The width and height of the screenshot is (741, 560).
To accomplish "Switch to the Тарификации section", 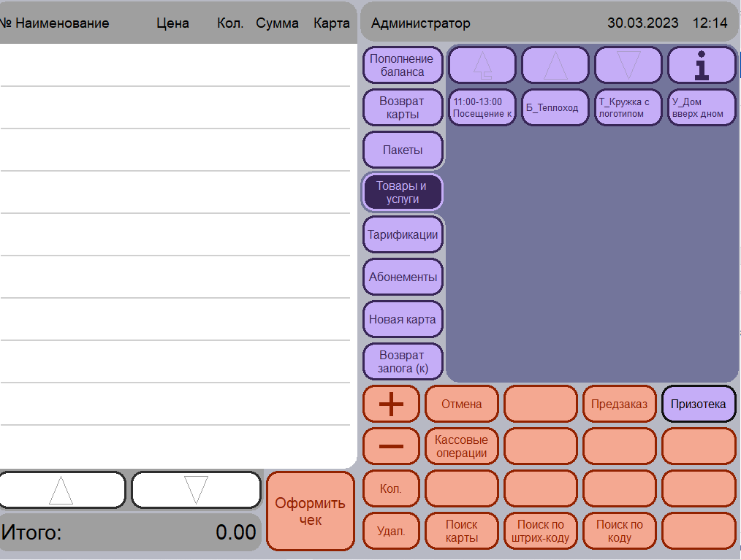I will [x=403, y=234].
